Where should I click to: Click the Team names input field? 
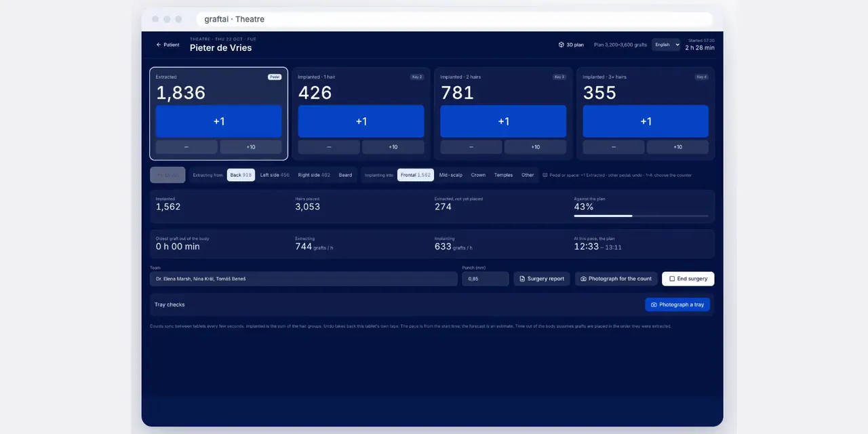304,279
